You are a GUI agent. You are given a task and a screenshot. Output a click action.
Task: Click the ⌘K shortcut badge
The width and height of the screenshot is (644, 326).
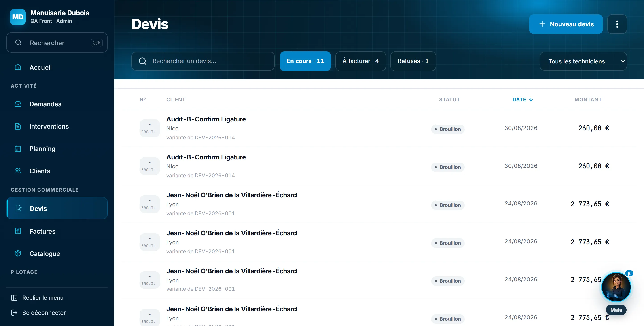pyautogui.click(x=97, y=43)
